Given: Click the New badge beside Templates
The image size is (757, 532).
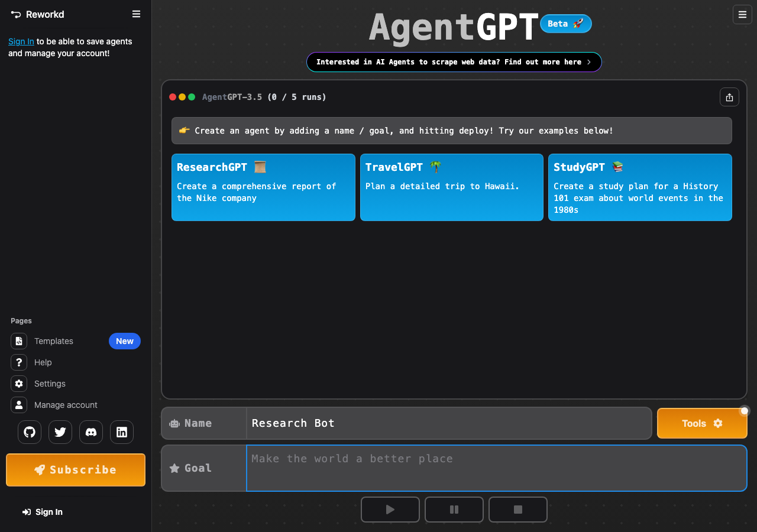Looking at the screenshot, I should point(125,341).
